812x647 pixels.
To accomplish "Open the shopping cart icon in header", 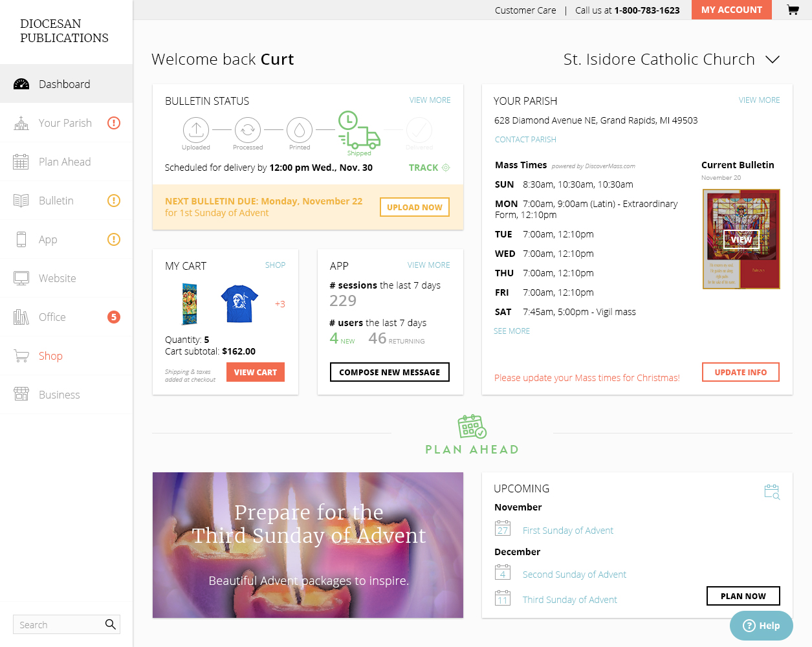I will (x=793, y=10).
